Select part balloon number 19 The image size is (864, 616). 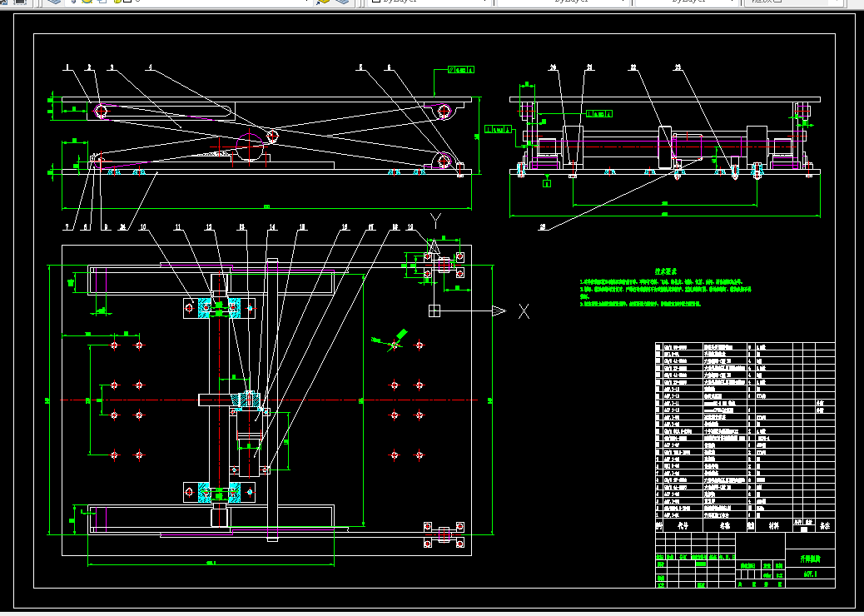410,227
